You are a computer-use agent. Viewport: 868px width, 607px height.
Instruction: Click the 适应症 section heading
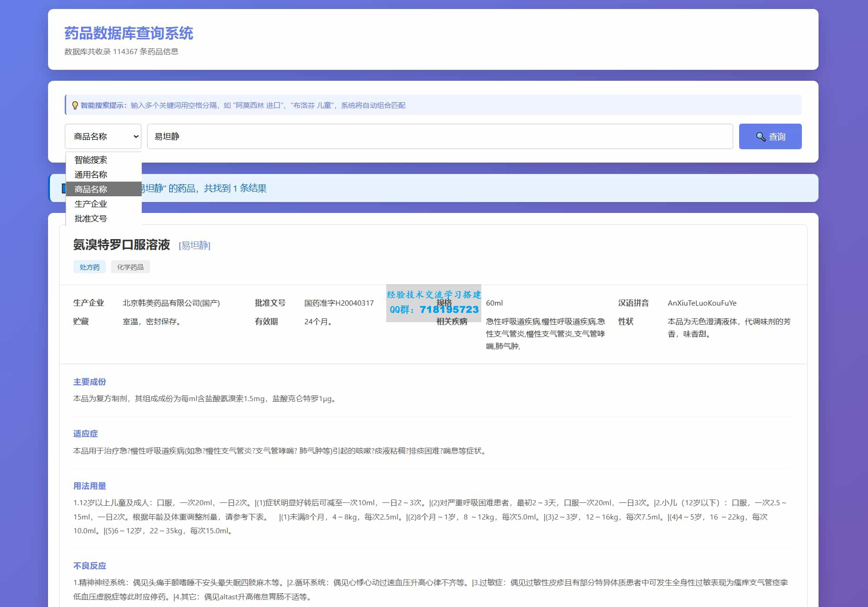86,434
